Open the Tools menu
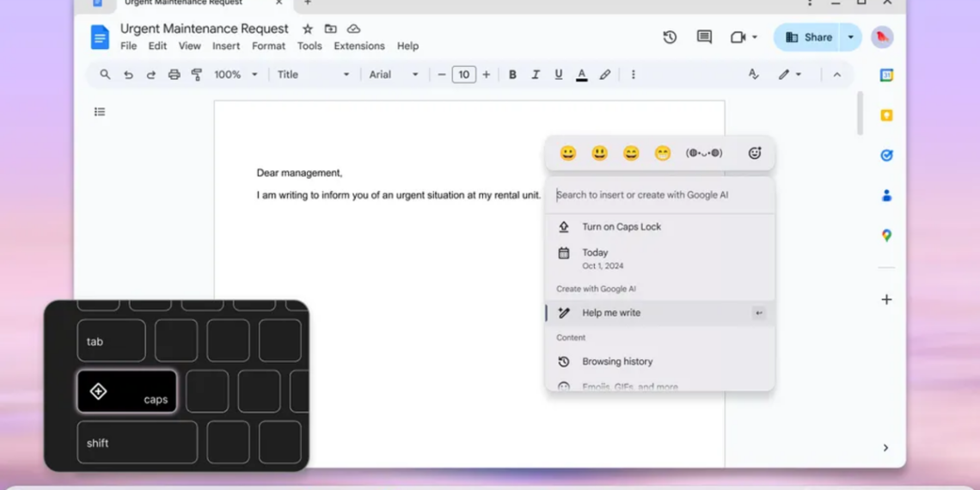 click(x=309, y=46)
